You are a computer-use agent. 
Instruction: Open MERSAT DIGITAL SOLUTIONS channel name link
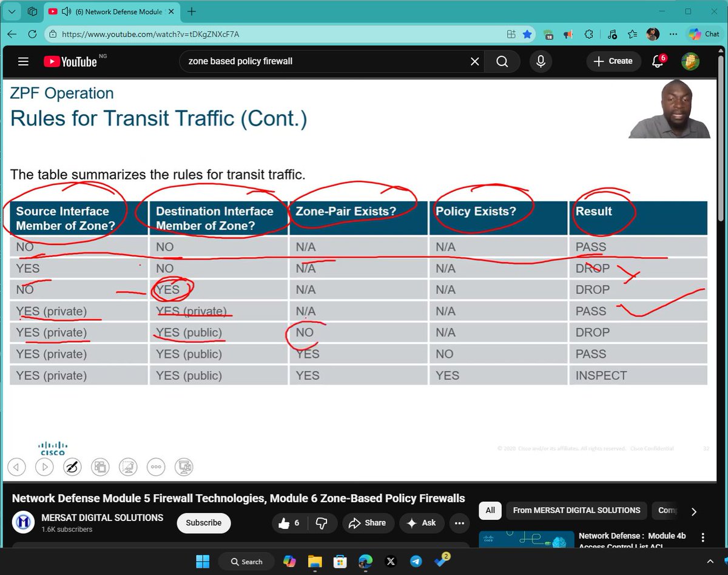[x=102, y=517]
